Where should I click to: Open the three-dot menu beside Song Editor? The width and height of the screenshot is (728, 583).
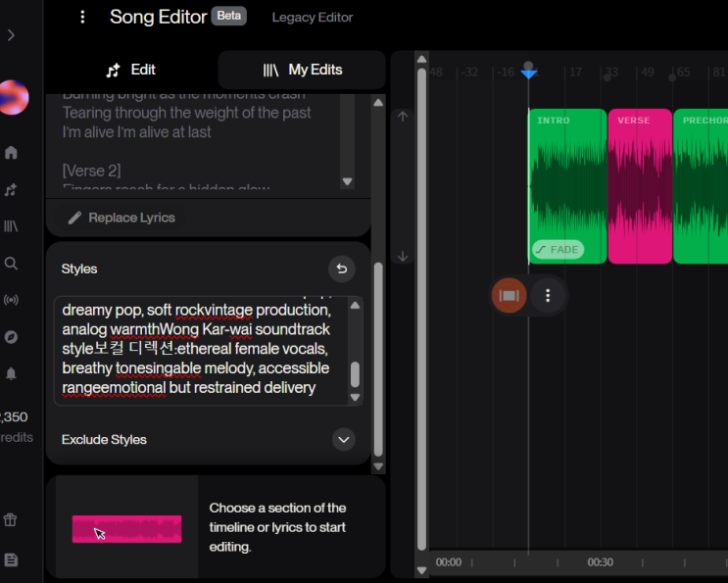[82, 17]
